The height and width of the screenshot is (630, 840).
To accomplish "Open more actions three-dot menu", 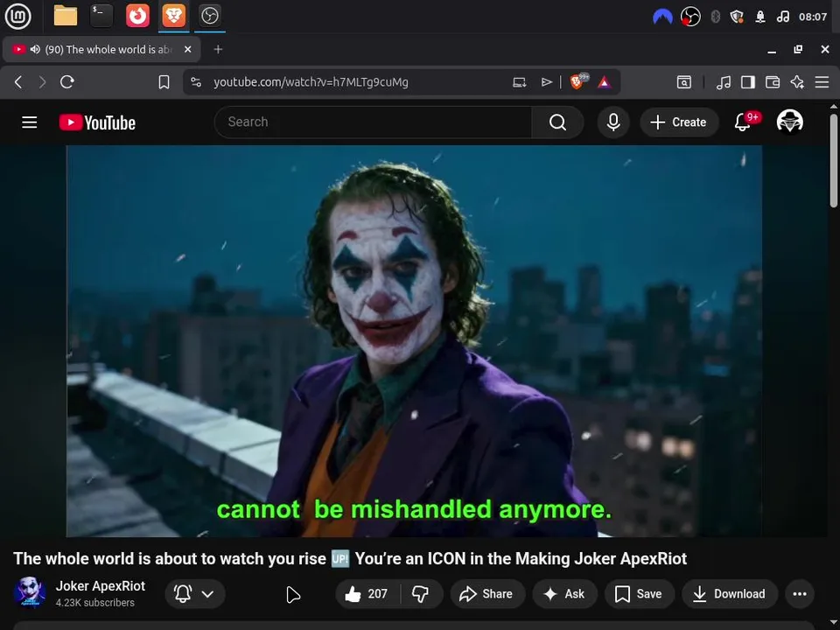I will tap(800, 593).
